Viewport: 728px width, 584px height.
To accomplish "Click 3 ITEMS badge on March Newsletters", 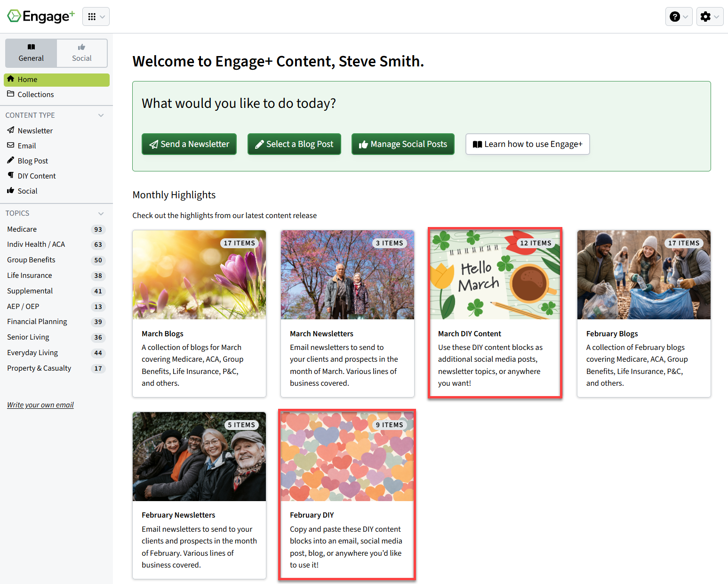I will click(x=389, y=243).
